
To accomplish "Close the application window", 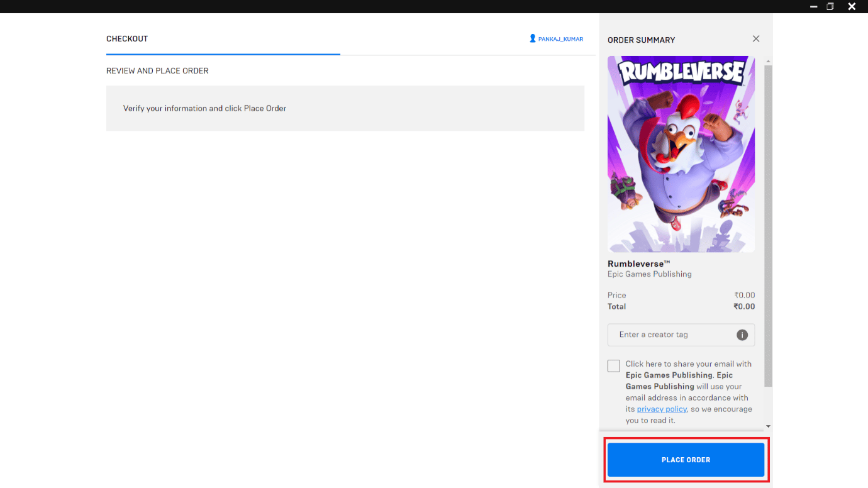I will point(852,6).
